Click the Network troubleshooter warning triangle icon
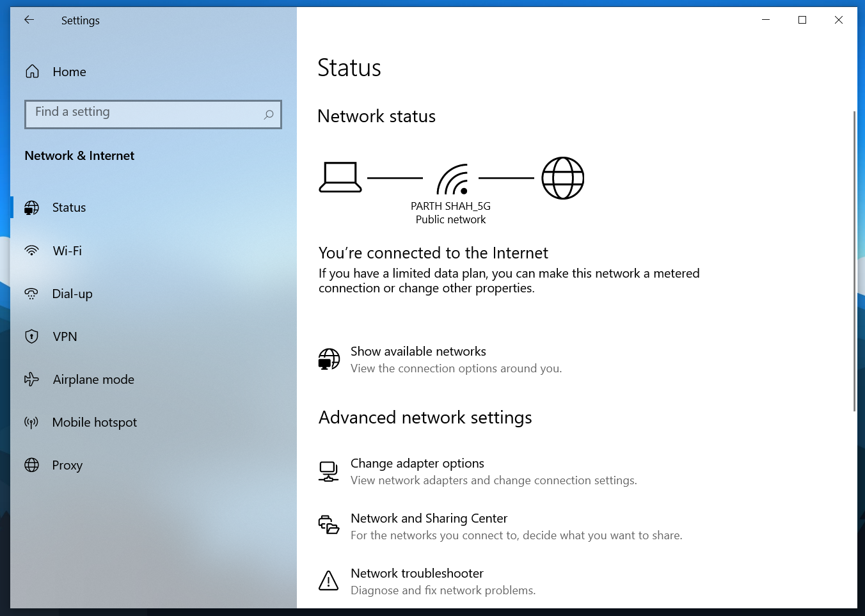This screenshot has width=865, height=616. coord(328,581)
